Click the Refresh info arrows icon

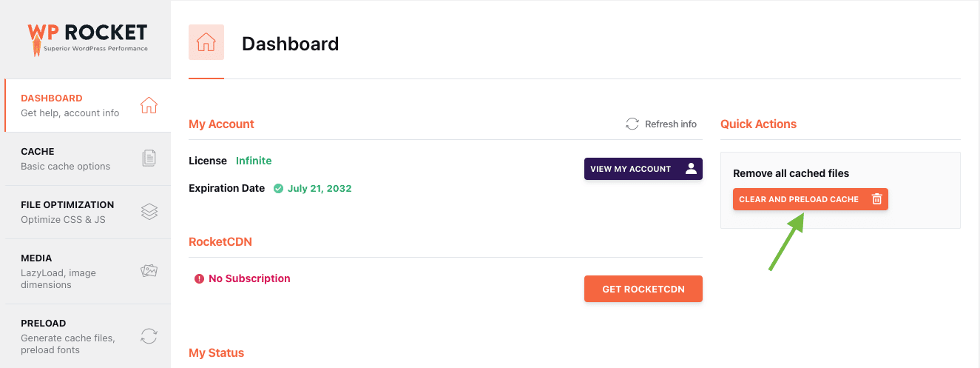tap(632, 124)
